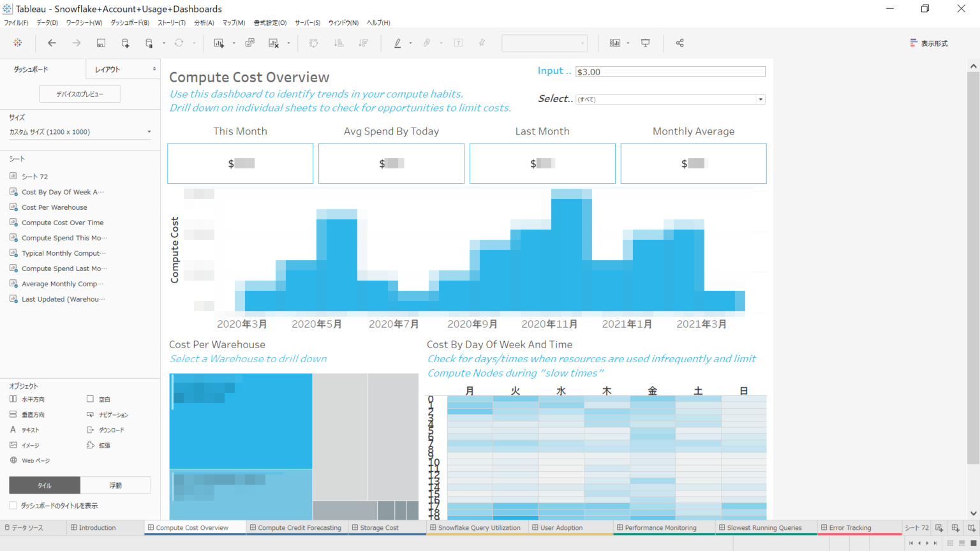The image size is (980, 551).
Task: Select the Share workbook icon
Action: pos(679,43)
